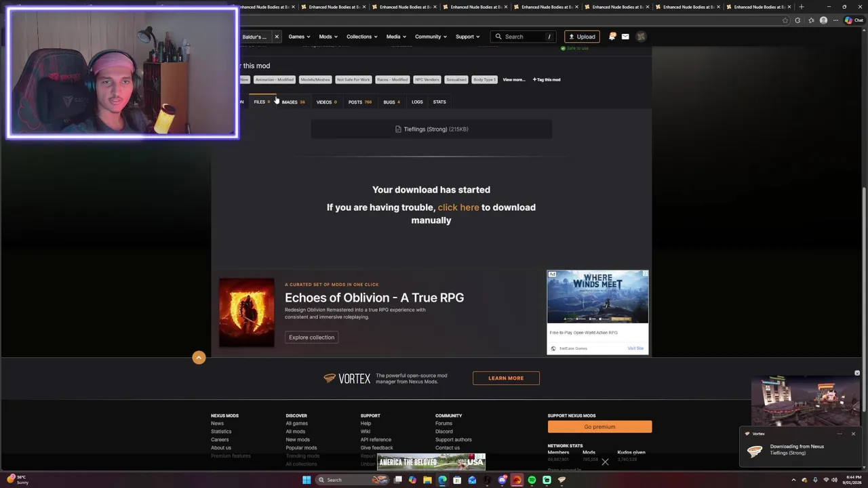
Task: Click the Races - Modified tag
Action: point(393,79)
